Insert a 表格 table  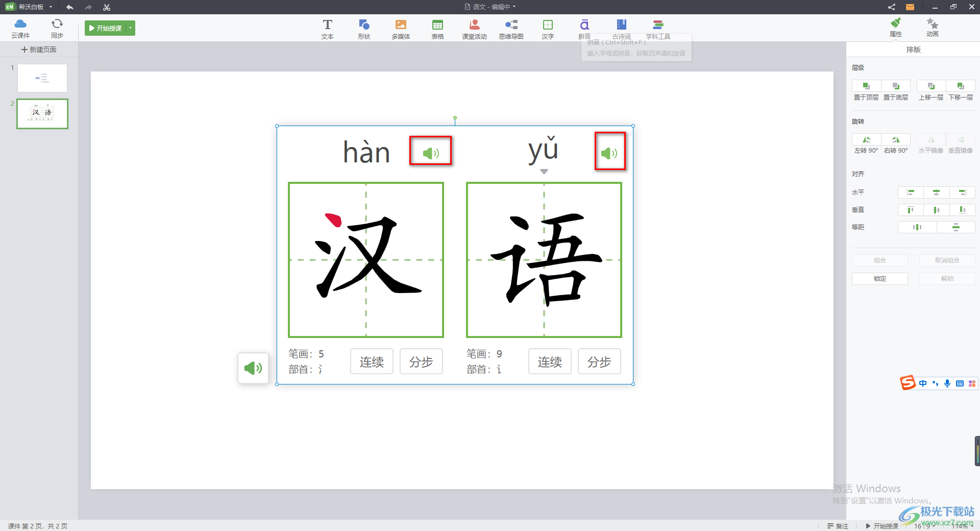tap(437, 29)
